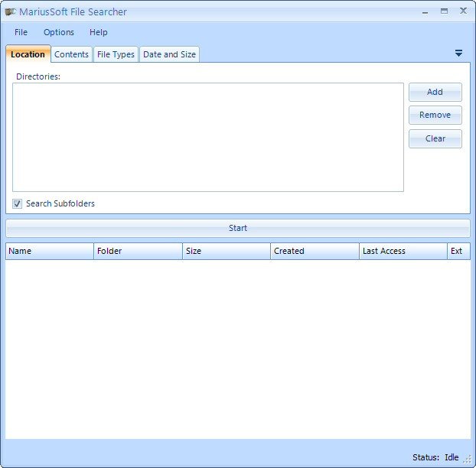Open the Options menu

click(59, 32)
